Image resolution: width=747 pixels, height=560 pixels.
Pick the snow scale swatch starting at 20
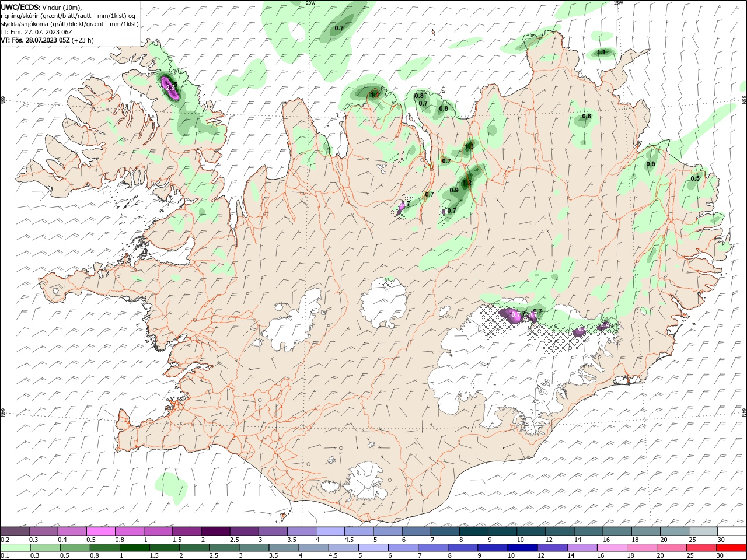click(x=674, y=531)
